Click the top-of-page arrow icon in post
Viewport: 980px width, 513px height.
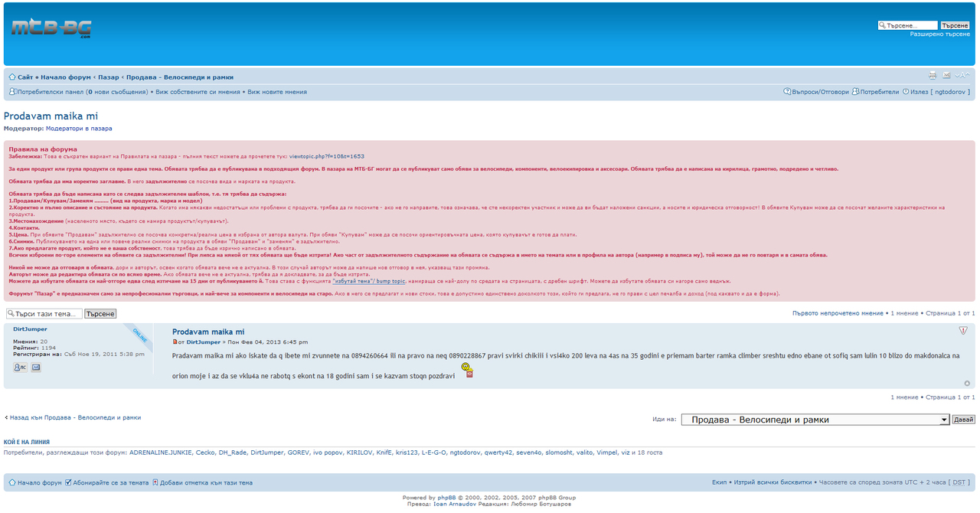pyautogui.click(x=967, y=384)
